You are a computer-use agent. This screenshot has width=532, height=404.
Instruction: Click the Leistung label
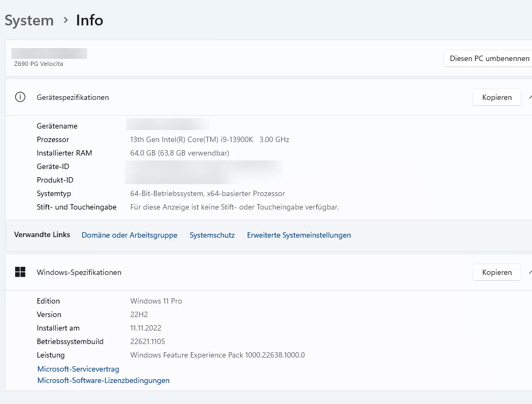tap(51, 355)
